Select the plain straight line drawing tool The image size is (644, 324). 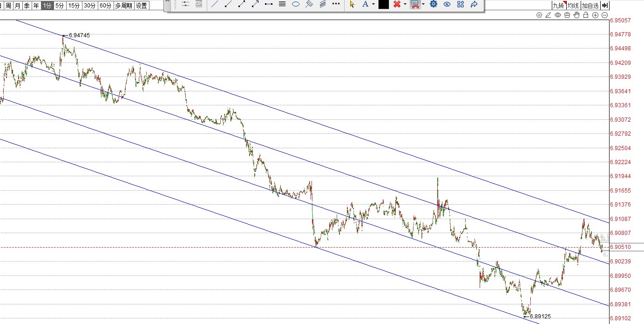coord(215,4)
